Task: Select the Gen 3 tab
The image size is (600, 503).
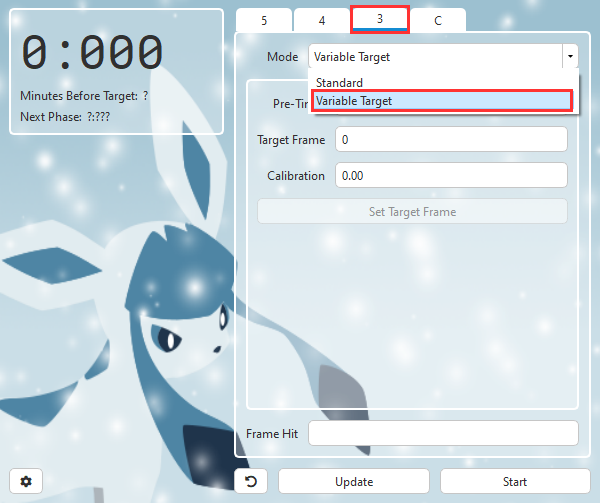Action: tap(380, 19)
